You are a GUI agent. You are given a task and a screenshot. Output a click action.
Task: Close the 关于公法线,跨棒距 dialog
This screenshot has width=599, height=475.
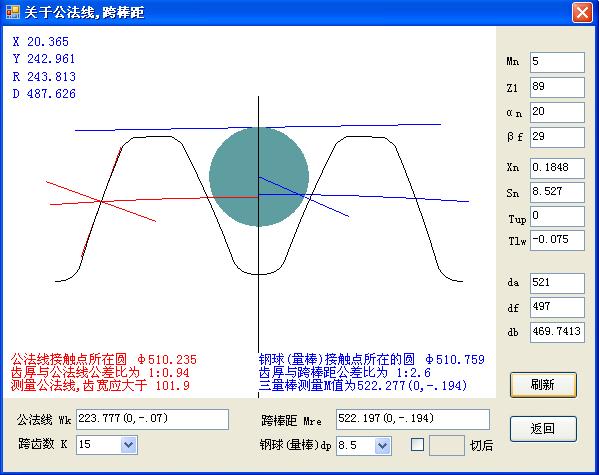(x=582, y=13)
